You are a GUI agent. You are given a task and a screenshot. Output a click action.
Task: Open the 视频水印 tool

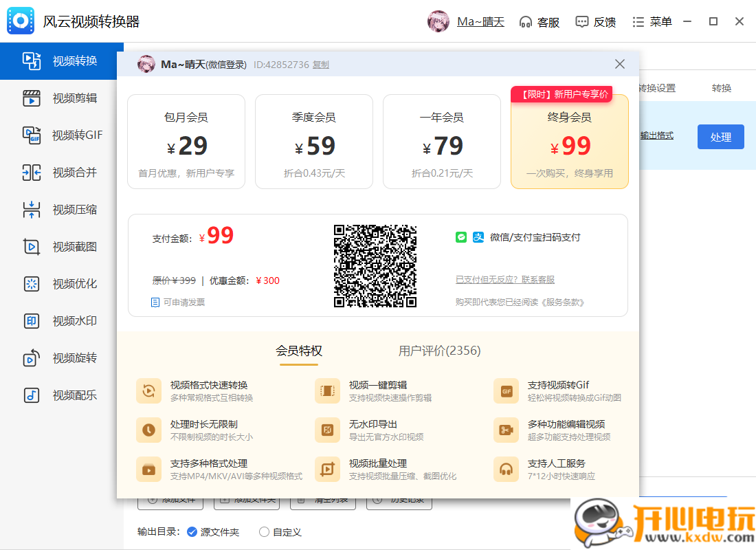(60, 320)
